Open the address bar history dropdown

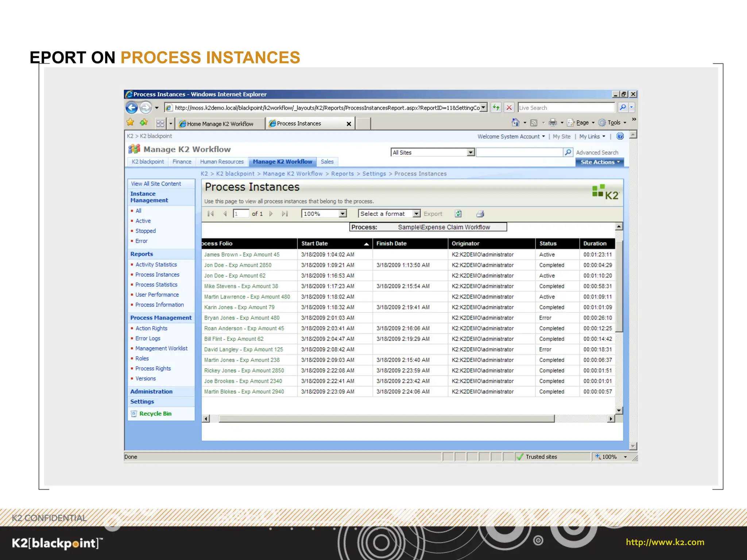point(483,108)
